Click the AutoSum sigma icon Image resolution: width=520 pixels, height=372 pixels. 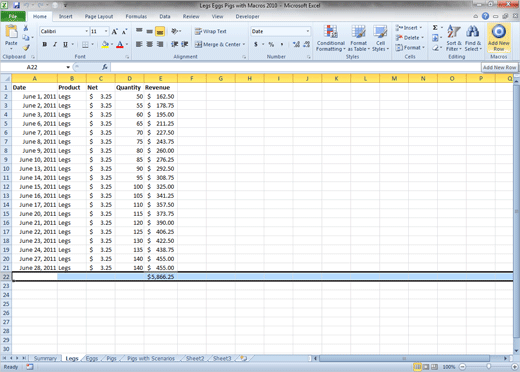(435, 28)
